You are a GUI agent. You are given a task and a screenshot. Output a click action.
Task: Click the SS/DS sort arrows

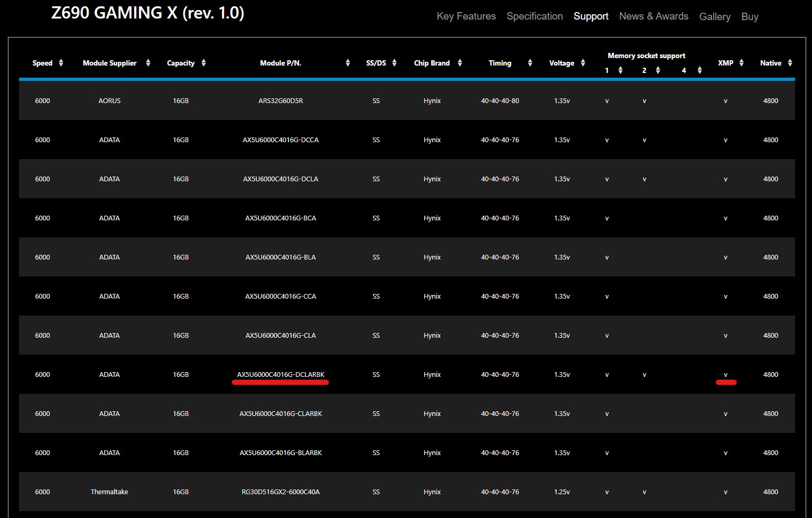click(x=394, y=63)
